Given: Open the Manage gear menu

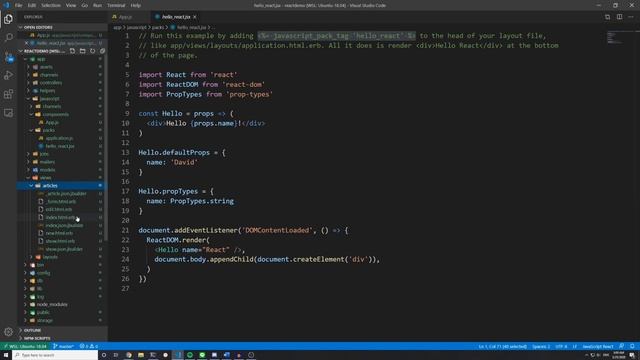Looking at the screenshot, I should point(8,332).
